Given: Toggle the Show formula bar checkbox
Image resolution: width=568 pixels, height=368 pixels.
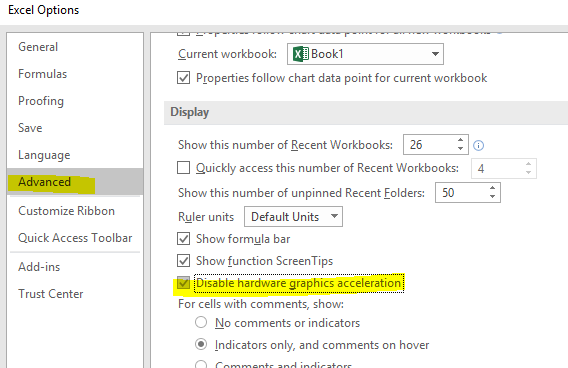Looking at the screenshot, I should pyautogui.click(x=183, y=239).
